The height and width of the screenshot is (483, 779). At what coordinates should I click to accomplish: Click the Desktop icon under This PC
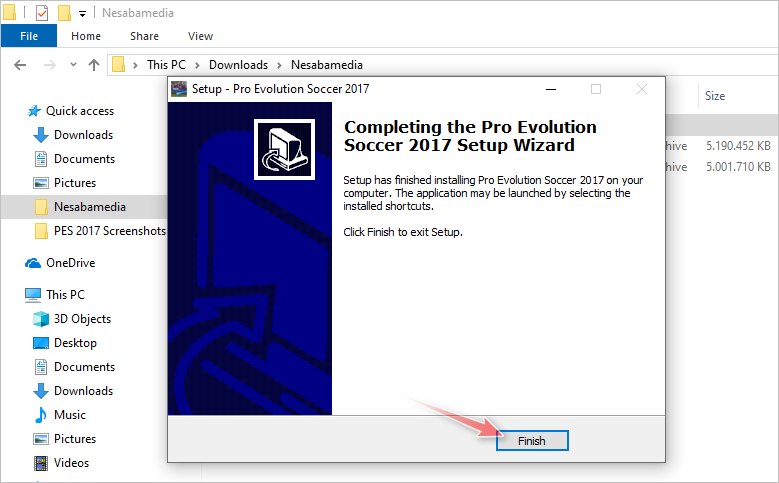pos(41,343)
